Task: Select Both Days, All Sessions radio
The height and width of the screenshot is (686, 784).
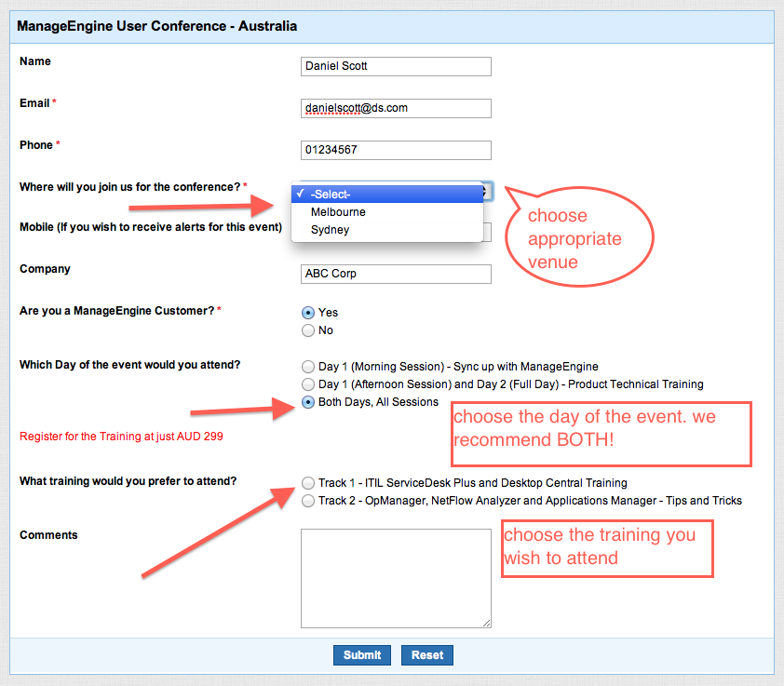Action: 308,402
